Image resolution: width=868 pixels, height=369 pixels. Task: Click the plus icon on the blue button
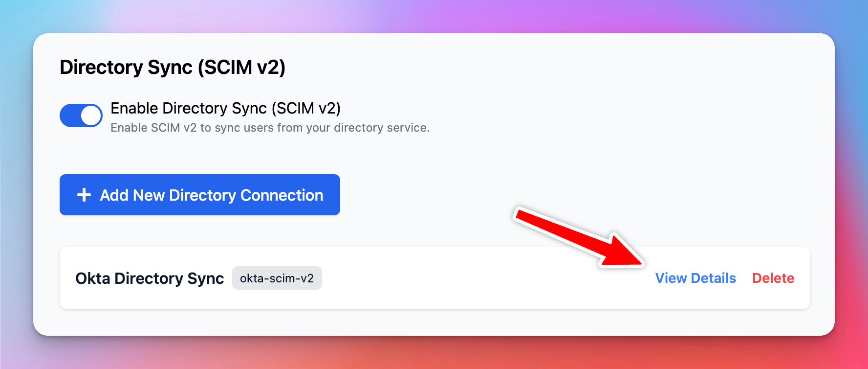pos(84,195)
